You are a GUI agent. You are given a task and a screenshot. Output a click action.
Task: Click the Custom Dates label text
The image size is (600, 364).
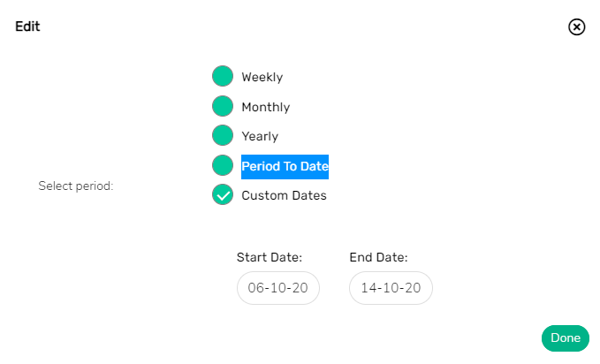(x=284, y=195)
